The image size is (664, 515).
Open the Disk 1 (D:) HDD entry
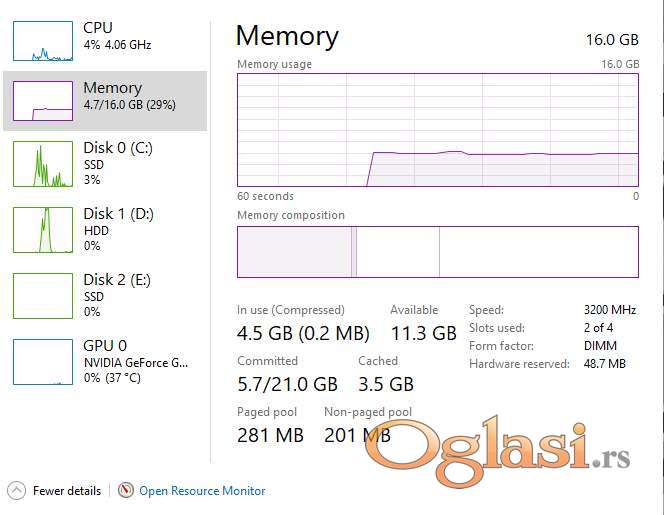(117, 229)
